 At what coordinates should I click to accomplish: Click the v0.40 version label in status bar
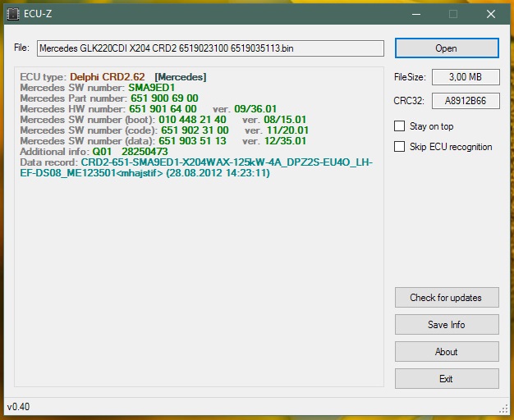(x=18, y=407)
